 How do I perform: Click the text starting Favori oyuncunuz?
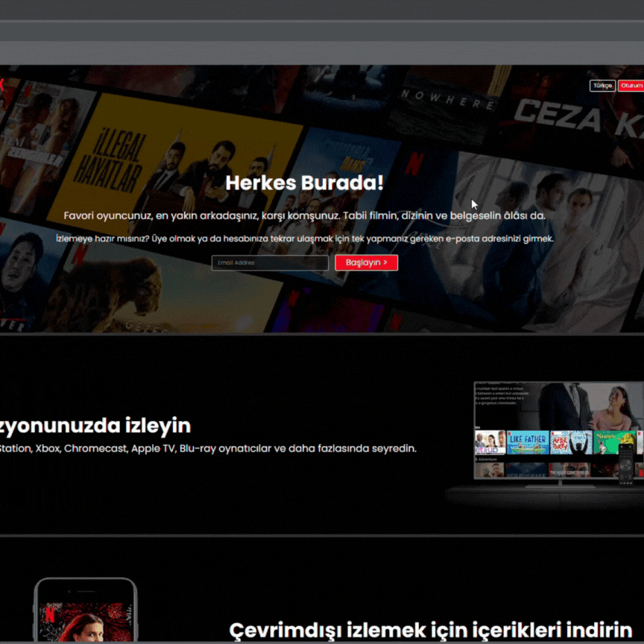tap(304, 215)
